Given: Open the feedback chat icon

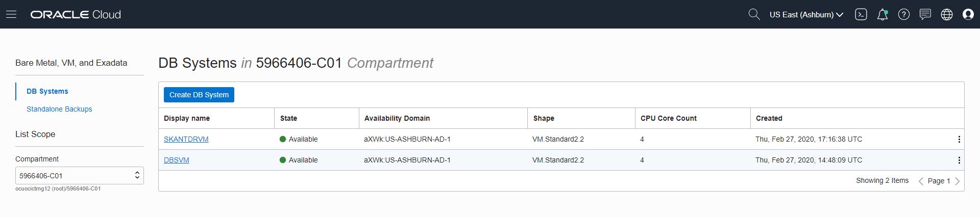Looking at the screenshot, I should [x=925, y=14].
